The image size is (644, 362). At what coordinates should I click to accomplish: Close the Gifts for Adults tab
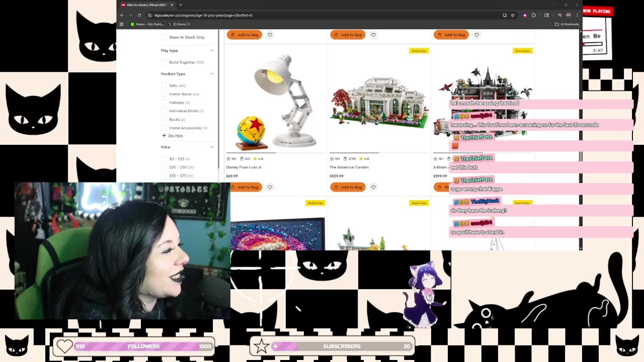[172, 5]
